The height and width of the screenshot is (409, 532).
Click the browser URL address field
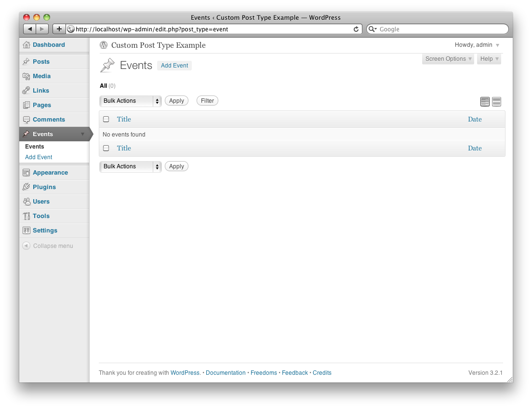(214, 29)
